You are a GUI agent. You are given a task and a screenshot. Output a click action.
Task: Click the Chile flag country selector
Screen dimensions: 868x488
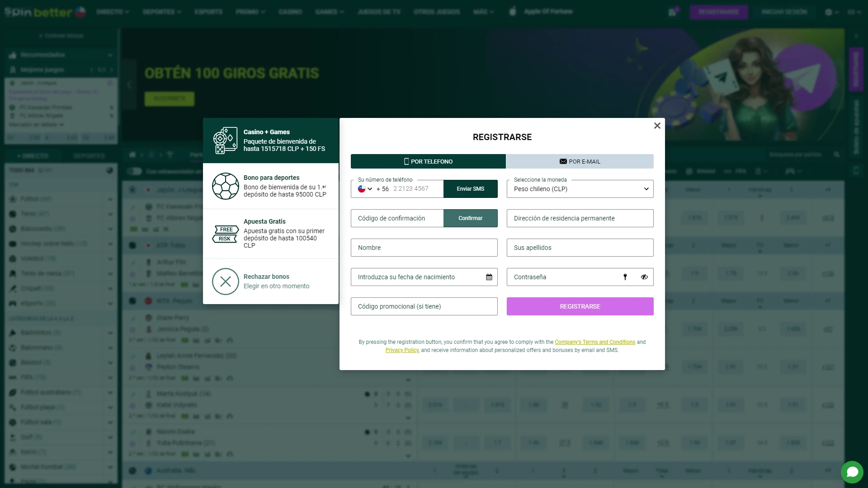tap(364, 188)
